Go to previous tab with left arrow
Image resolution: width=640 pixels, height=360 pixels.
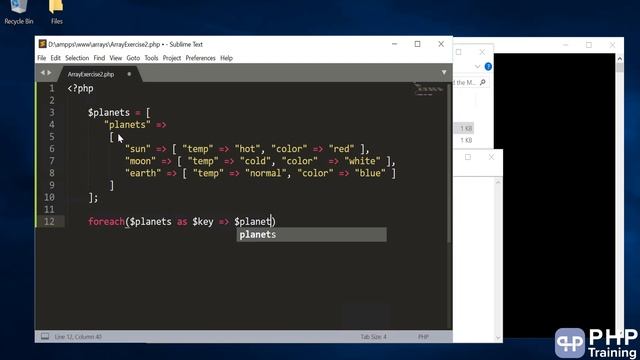tap(42, 73)
